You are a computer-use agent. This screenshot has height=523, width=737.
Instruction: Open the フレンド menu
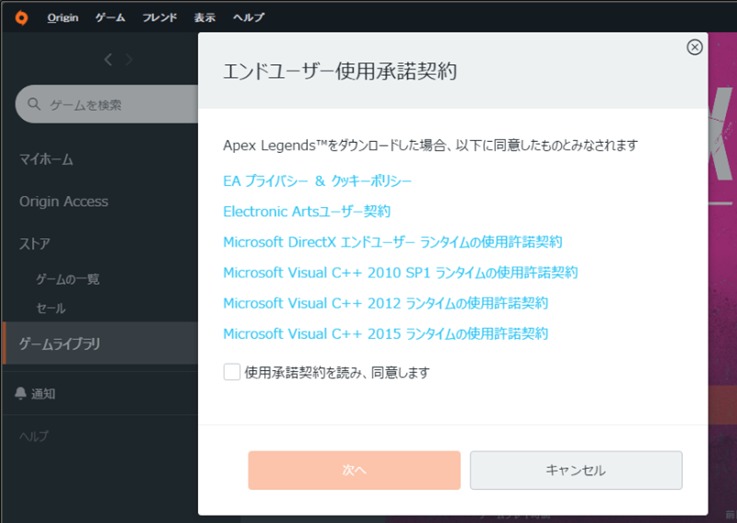160,18
